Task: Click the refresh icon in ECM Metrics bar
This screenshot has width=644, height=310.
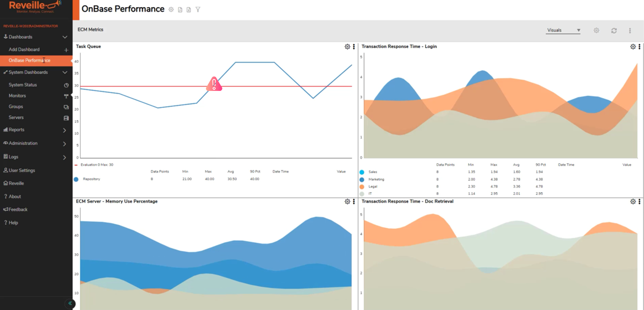Action: pyautogui.click(x=614, y=30)
